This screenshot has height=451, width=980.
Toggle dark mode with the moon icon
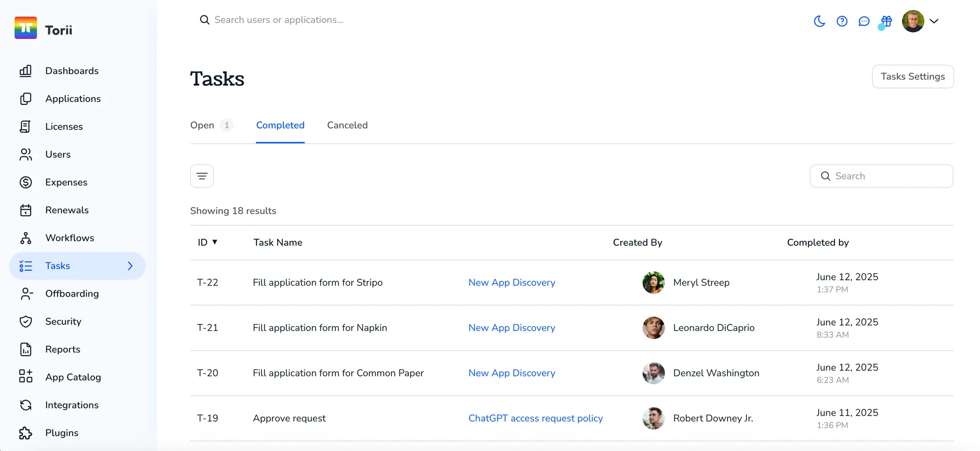819,21
